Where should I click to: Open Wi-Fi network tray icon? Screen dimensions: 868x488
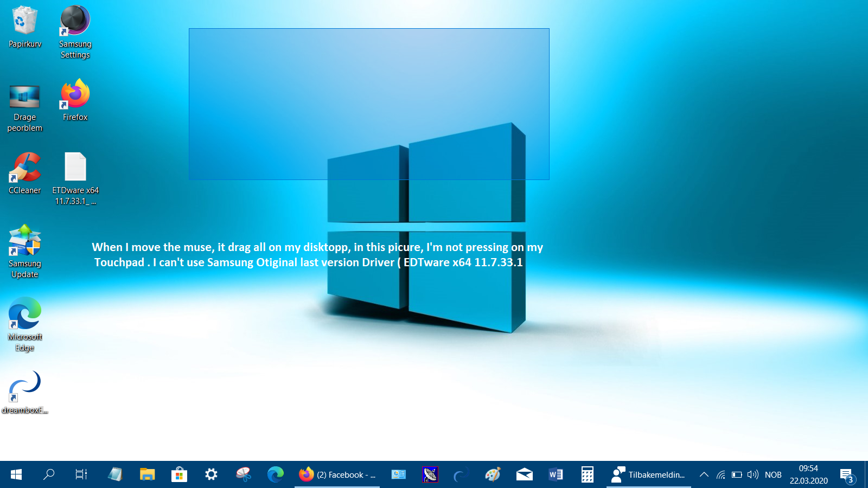(x=720, y=474)
